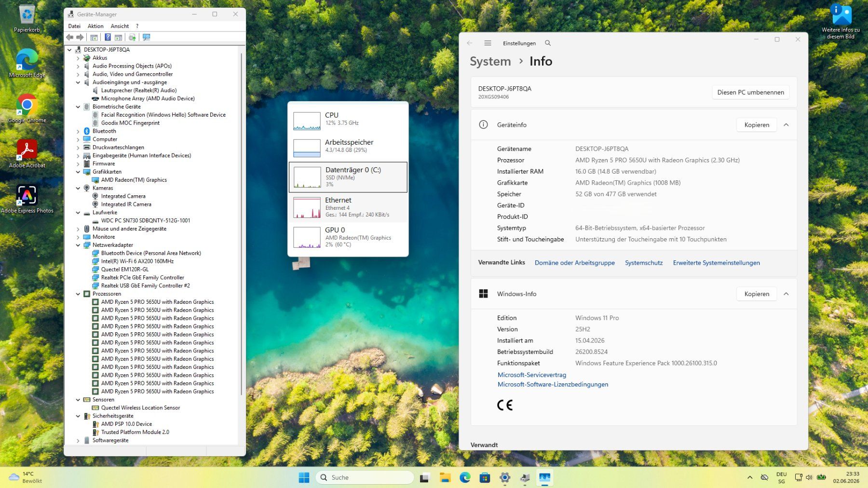Open 'Erweiterte Systemeinstellungen' link
The height and width of the screenshot is (488, 868).
click(x=716, y=263)
